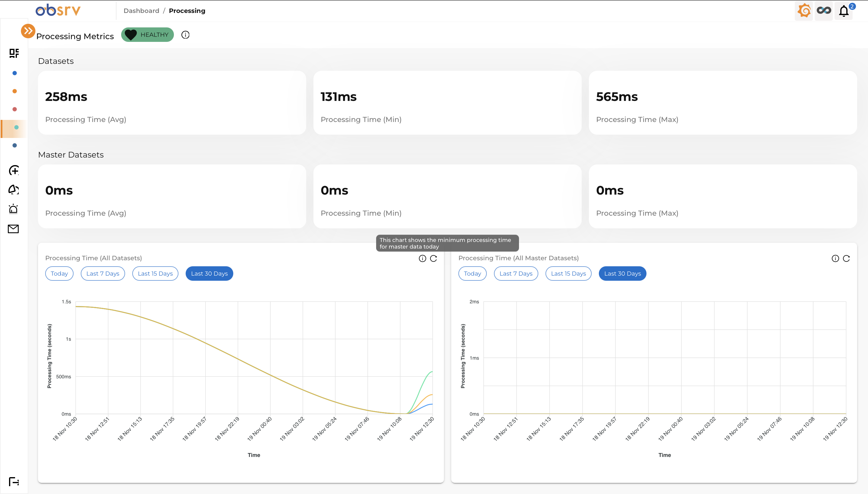This screenshot has width=868, height=494.
Task: Open the dashboard grid icon in sidebar
Action: pos(14,53)
